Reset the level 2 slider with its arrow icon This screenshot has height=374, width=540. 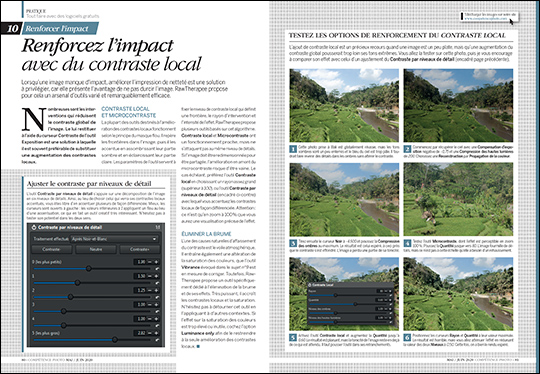click(x=157, y=297)
